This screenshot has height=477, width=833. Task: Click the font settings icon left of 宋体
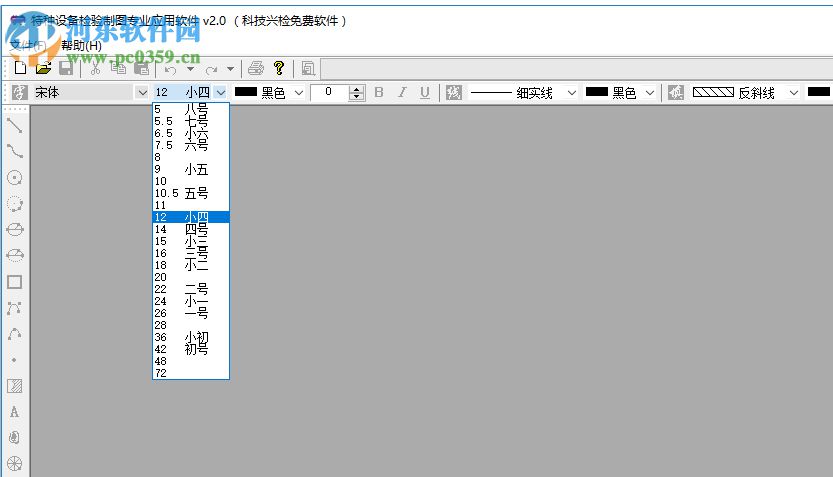click(x=19, y=92)
